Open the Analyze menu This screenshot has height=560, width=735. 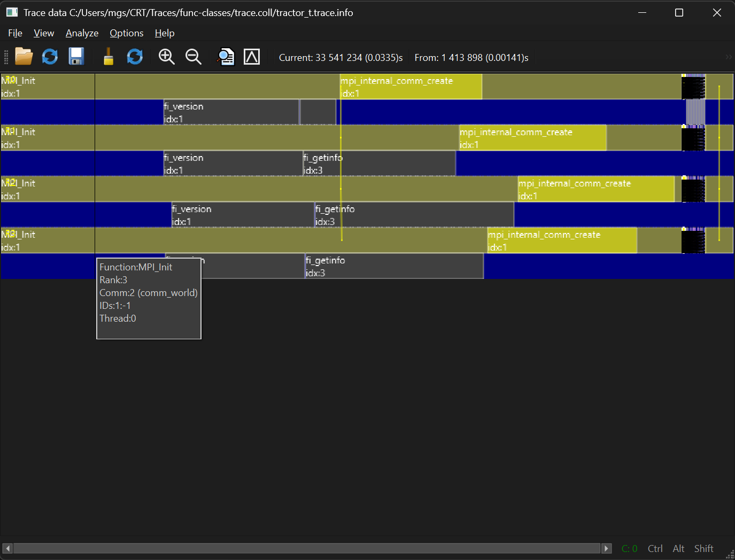82,33
